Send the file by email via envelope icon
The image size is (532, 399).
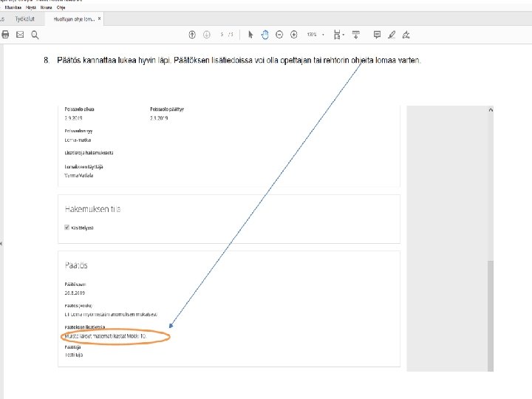pos(20,35)
